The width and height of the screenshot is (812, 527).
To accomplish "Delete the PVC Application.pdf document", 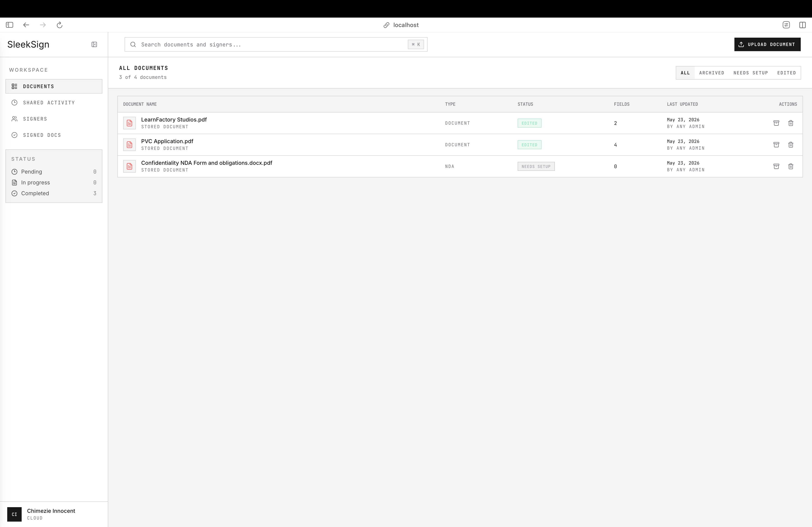I will pyautogui.click(x=791, y=145).
